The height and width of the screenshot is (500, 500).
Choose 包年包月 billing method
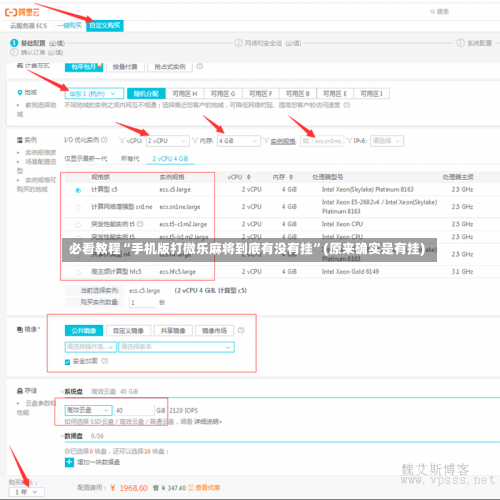coord(84,67)
